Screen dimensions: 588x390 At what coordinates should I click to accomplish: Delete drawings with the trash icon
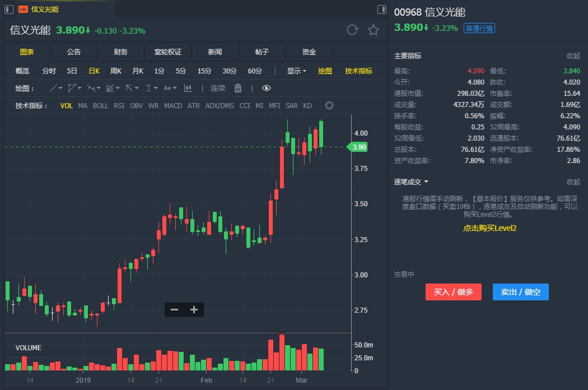238,88
